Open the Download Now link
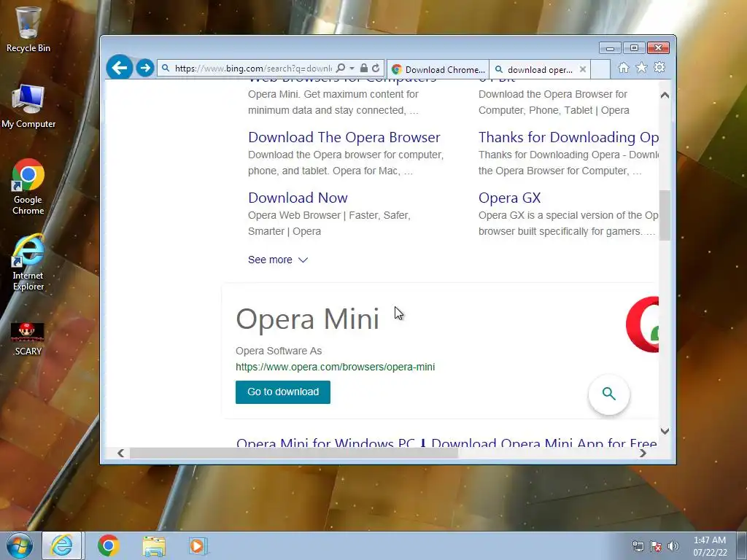Viewport: 747px width, 560px height. click(298, 198)
